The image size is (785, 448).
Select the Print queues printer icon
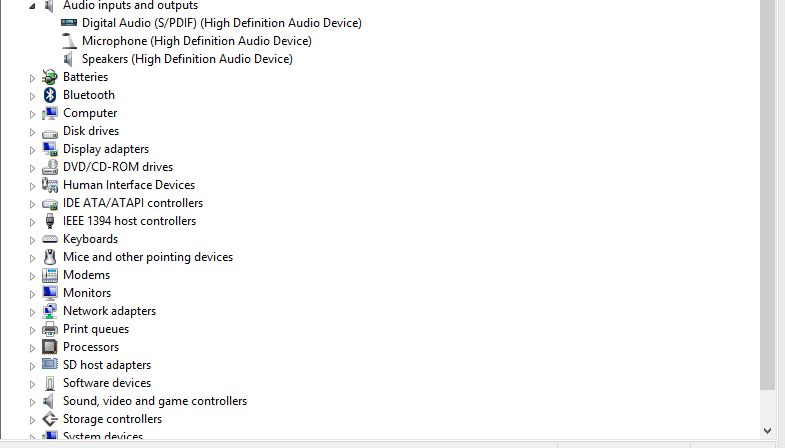[50, 329]
